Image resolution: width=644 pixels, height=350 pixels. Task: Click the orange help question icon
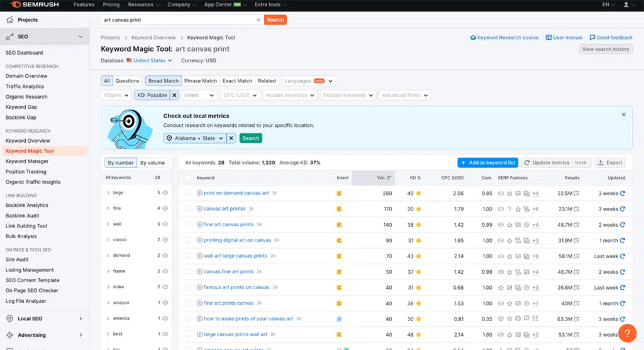[627, 333]
